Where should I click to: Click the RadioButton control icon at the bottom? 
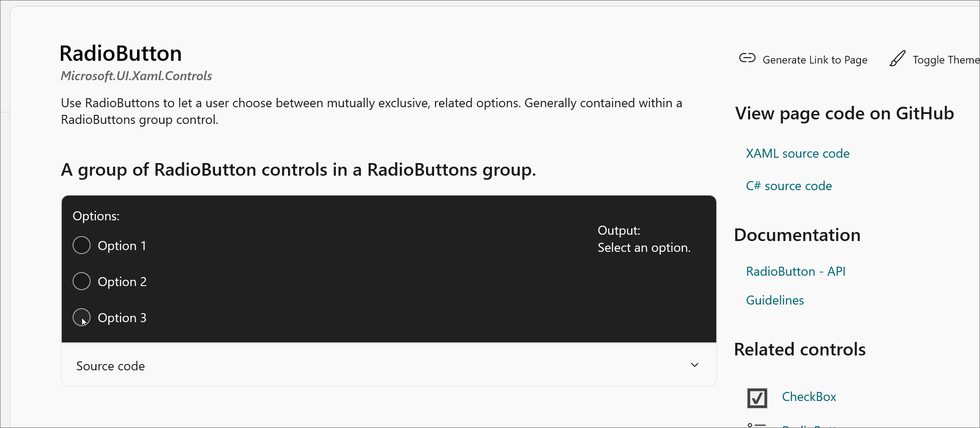click(x=756, y=424)
